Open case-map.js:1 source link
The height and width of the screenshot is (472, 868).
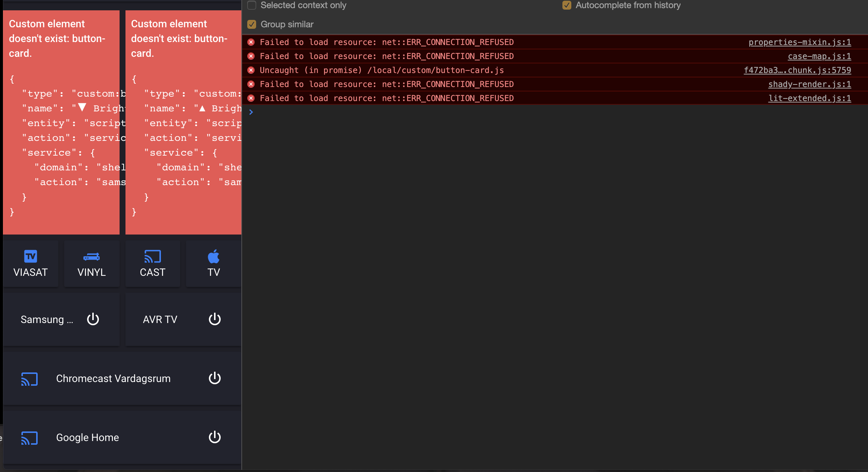819,56
